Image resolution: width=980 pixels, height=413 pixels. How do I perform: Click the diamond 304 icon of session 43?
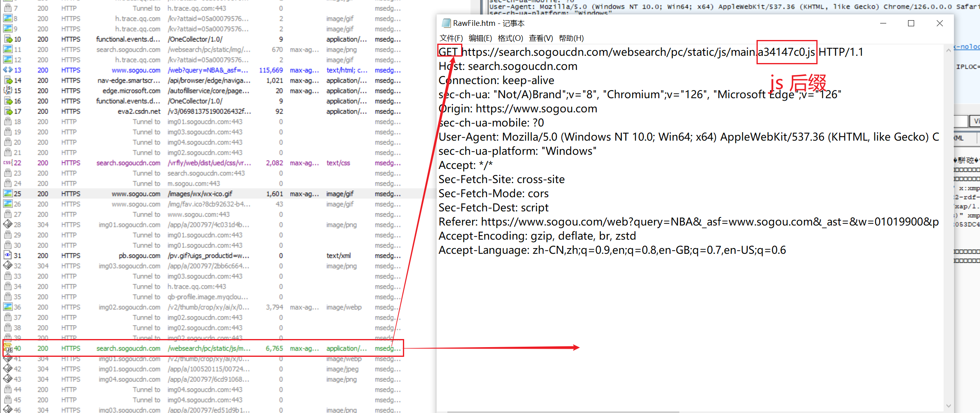pyautogui.click(x=8, y=379)
